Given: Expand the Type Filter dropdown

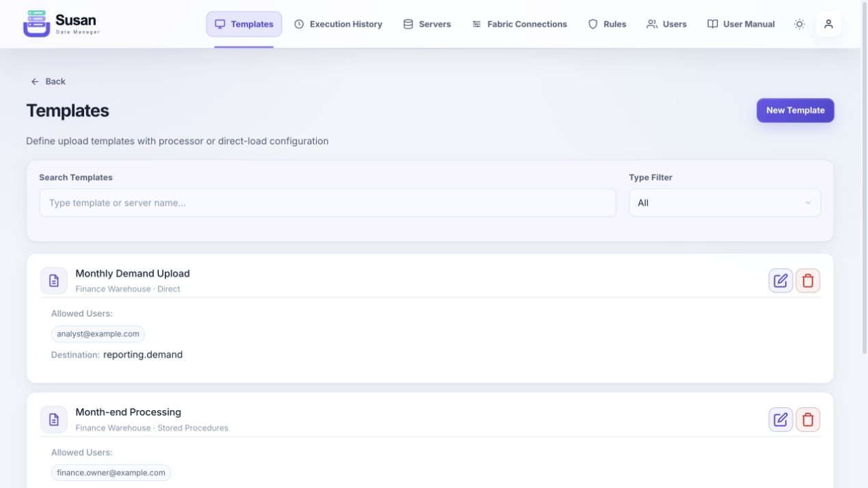Looking at the screenshot, I should (724, 203).
